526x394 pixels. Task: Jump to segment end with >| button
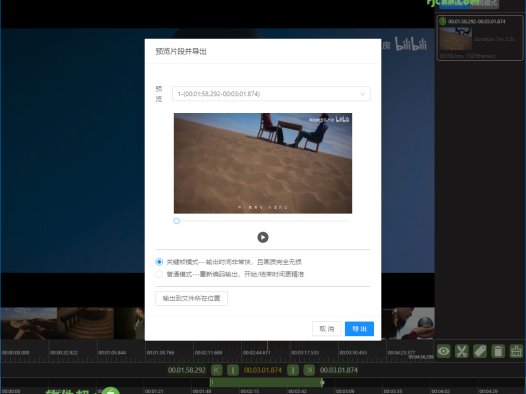pos(309,370)
